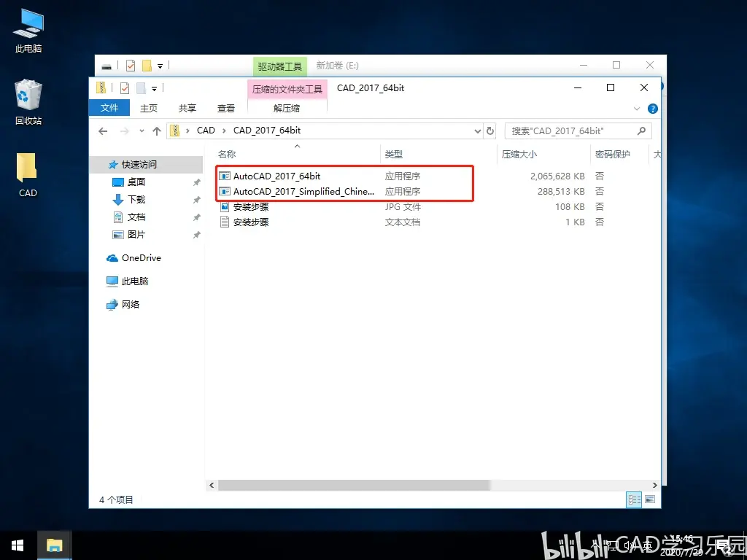This screenshot has width=747, height=560.
Task: Click the Forward navigation arrow
Action: coord(124,131)
